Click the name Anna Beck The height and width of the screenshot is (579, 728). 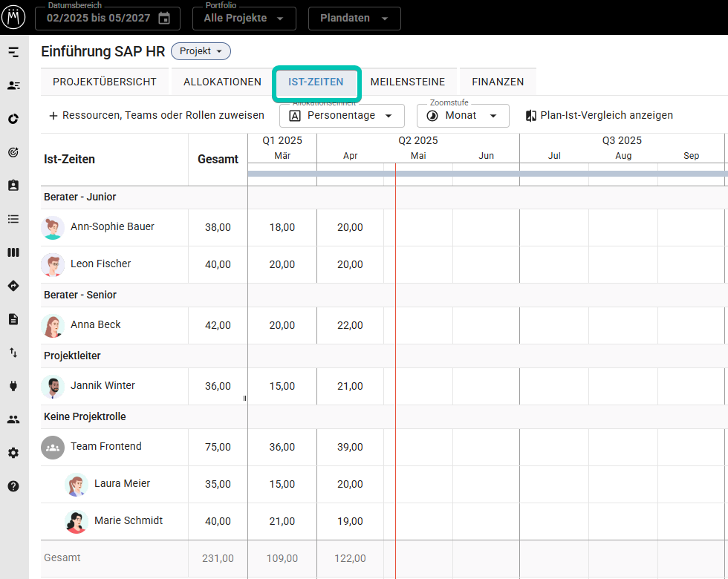coord(96,324)
